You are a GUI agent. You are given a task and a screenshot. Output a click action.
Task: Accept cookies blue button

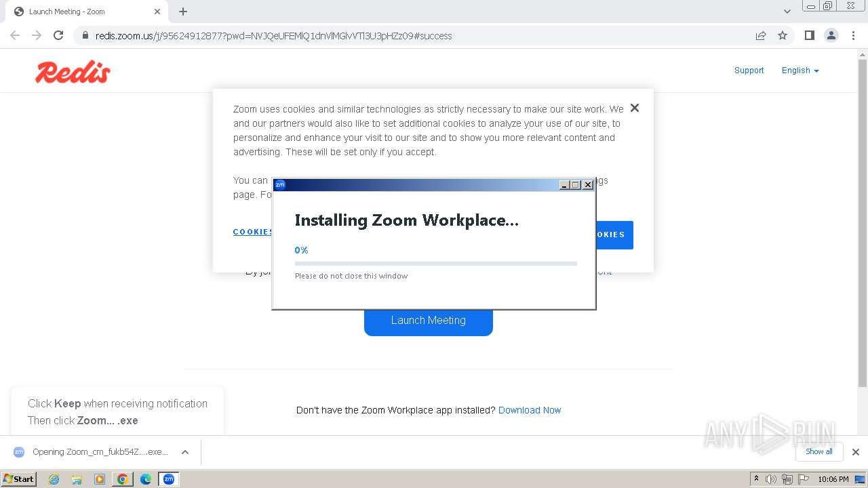click(614, 235)
